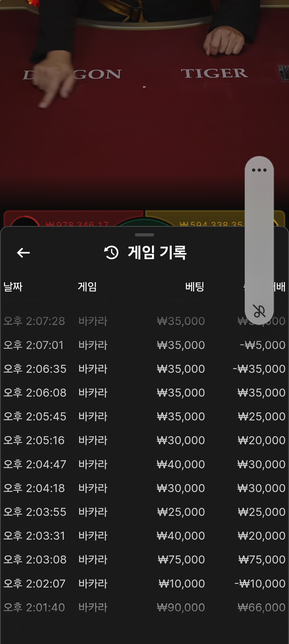Select the ₩75,000 bet row at 2:03:08
Image resolution: width=289 pixels, height=644 pixels.
coord(144,559)
